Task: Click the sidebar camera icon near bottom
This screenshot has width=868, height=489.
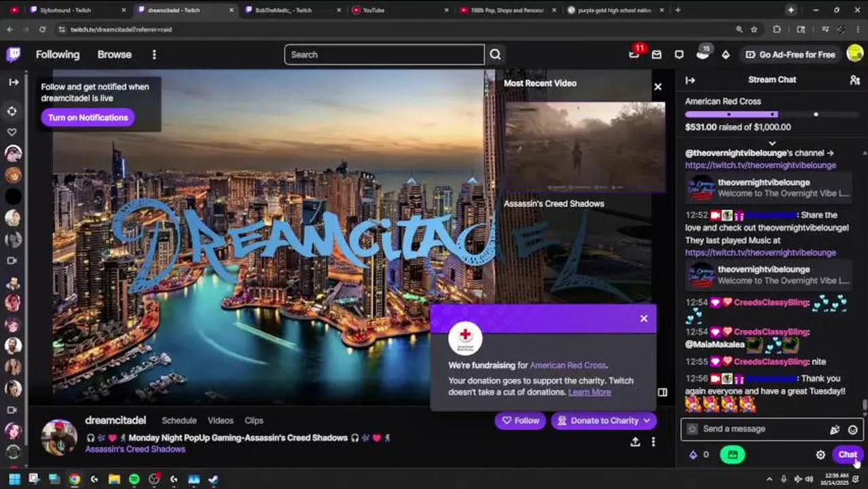Action: point(12,410)
